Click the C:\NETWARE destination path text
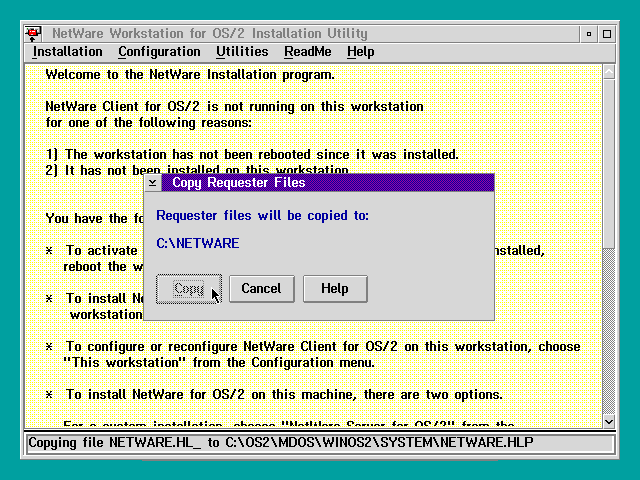The height and width of the screenshot is (480, 640). (x=198, y=243)
